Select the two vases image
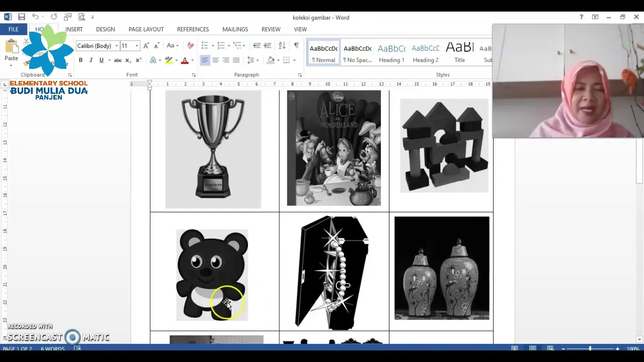 [x=442, y=268]
